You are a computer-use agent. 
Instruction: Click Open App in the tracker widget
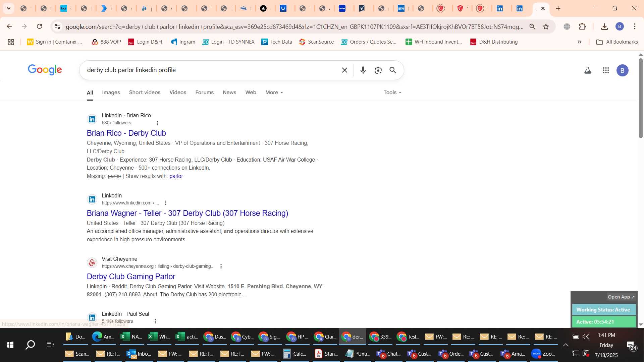[621, 297]
